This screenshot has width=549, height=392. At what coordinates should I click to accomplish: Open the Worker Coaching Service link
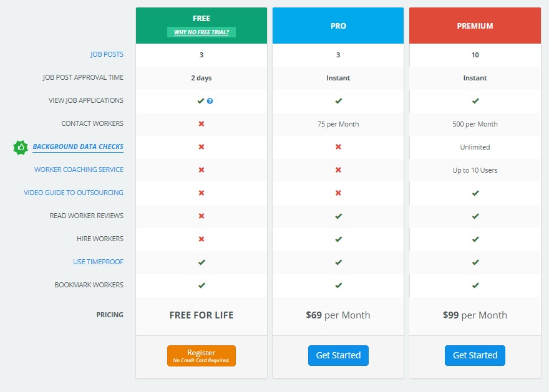[79, 170]
